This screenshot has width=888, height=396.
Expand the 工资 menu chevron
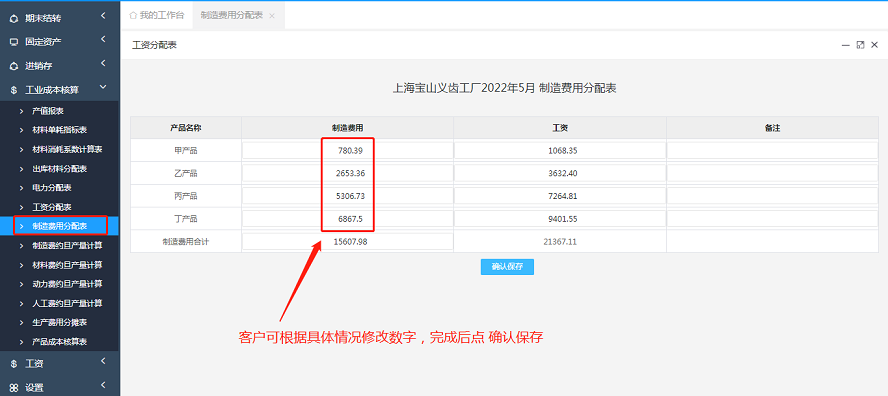103,361
